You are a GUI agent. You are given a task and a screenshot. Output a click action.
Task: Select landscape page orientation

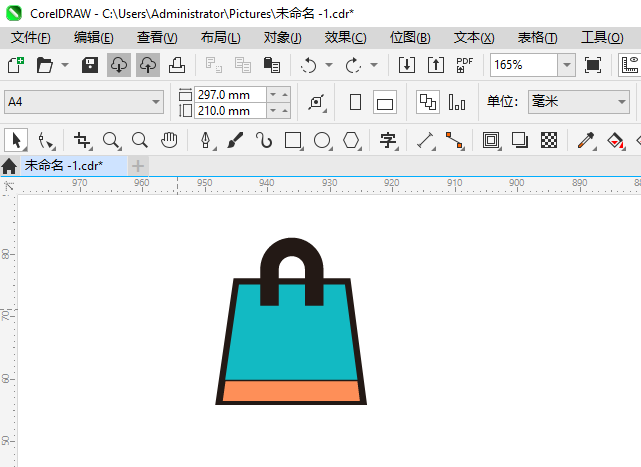tap(385, 102)
